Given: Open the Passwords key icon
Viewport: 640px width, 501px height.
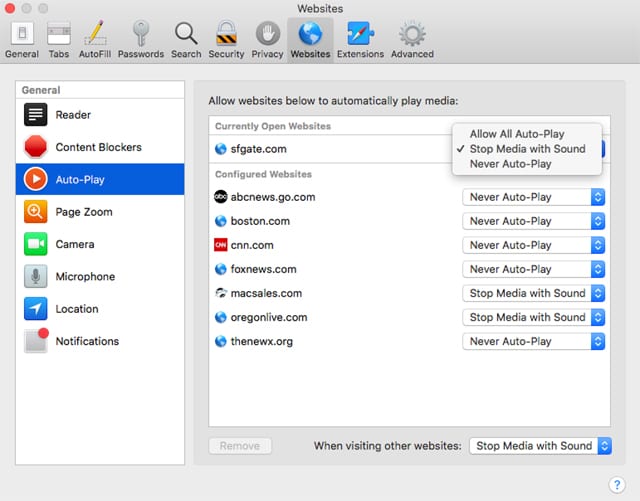Looking at the screenshot, I should point(141,38).
